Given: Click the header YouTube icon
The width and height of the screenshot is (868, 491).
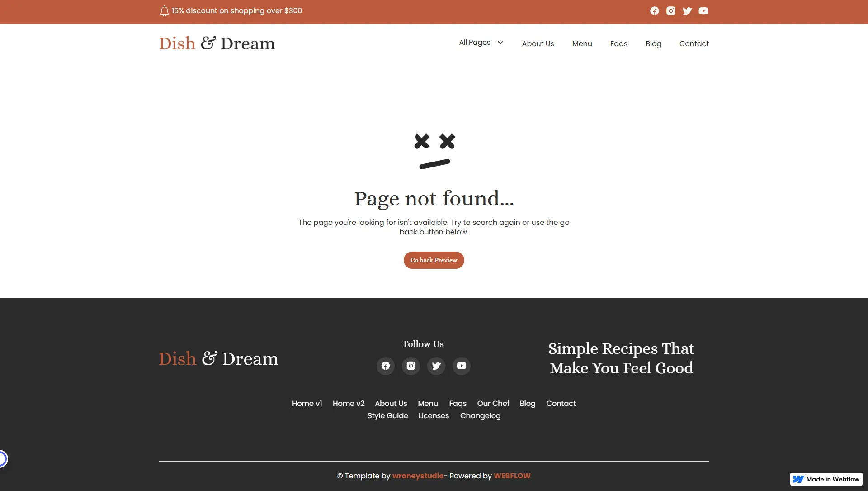Looking at the screenshot, I should click(703, 11).
